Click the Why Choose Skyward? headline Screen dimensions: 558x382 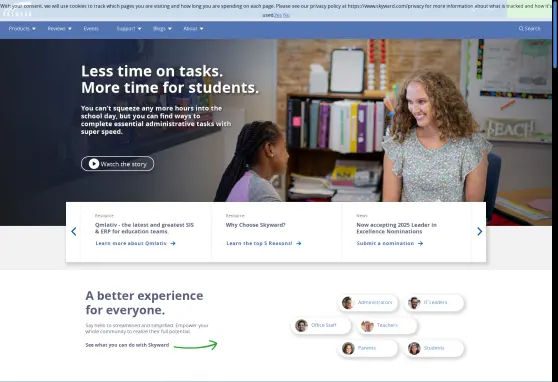tap(256, 225)
